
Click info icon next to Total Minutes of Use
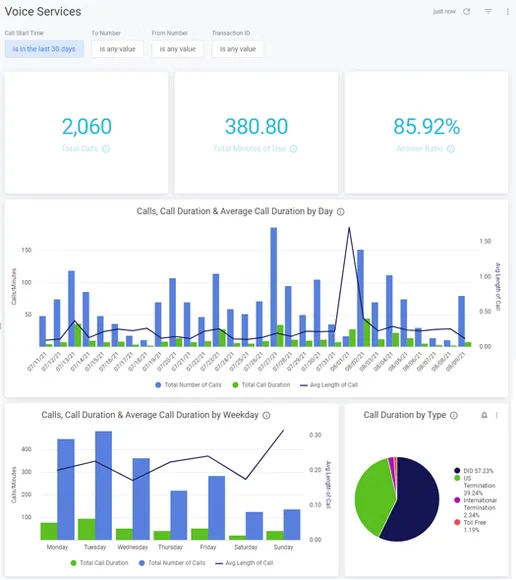coord(293,149)
